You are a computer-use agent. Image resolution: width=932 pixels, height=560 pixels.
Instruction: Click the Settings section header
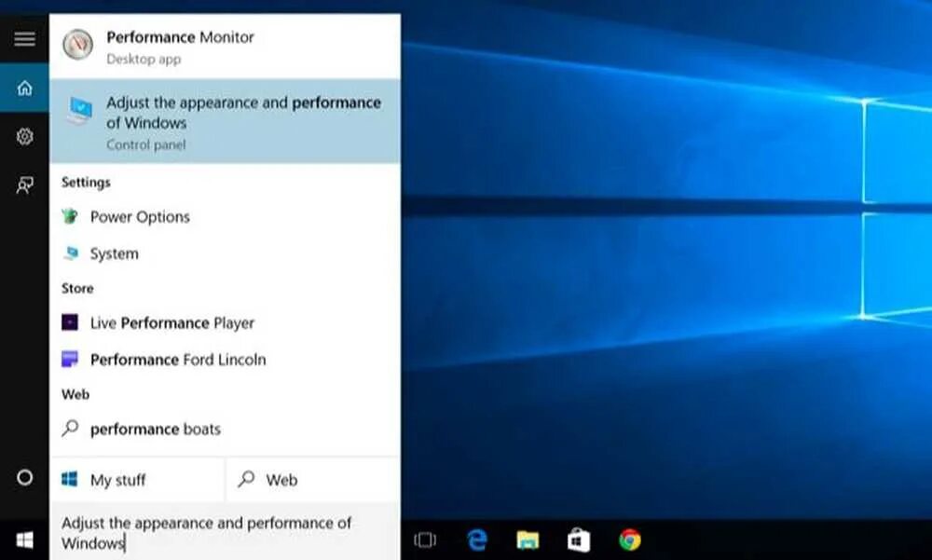(86, 183)
